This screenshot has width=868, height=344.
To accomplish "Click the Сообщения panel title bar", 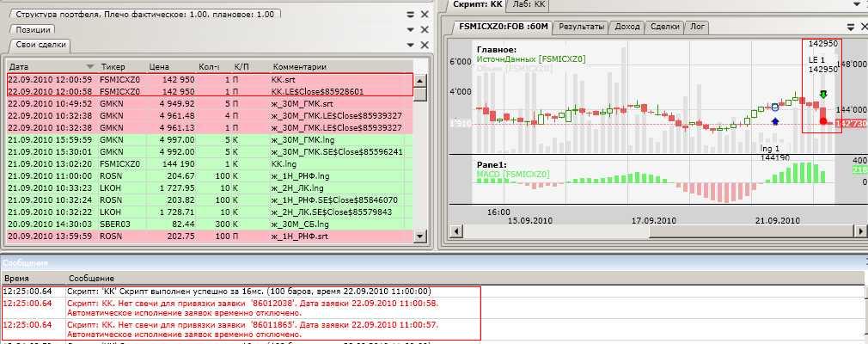I will coord(434,264).
